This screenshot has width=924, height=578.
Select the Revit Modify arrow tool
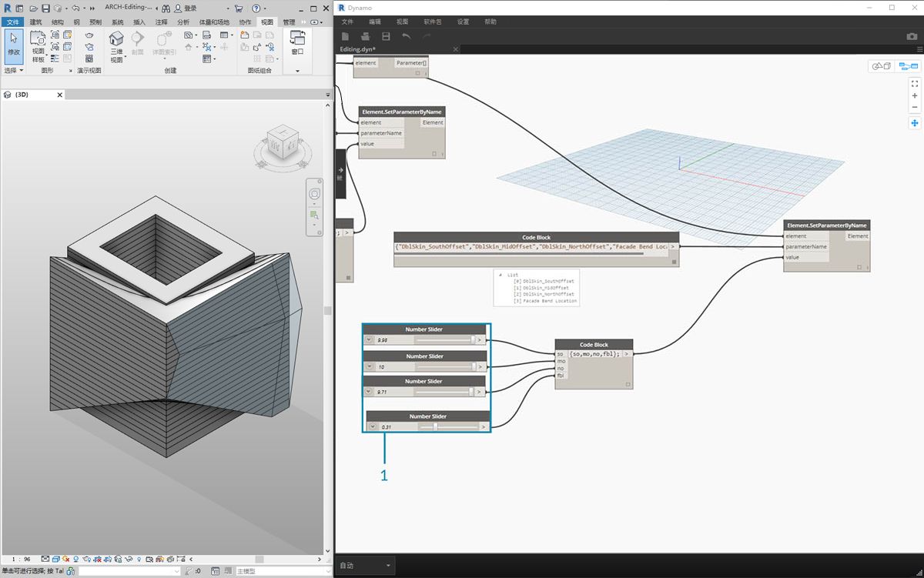tap(14, 42)
